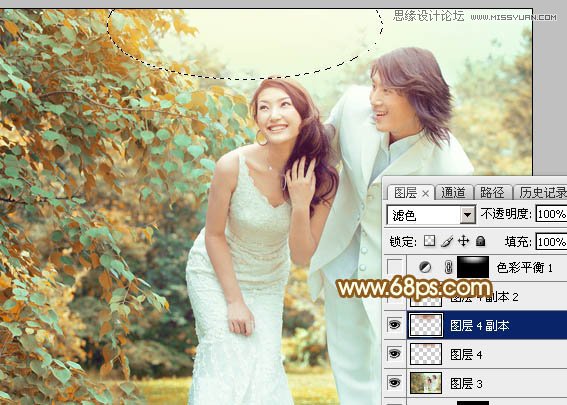Select the 图层 3 layer name
The height and width of the screenshot is (405, 567).
pos(466,384)
